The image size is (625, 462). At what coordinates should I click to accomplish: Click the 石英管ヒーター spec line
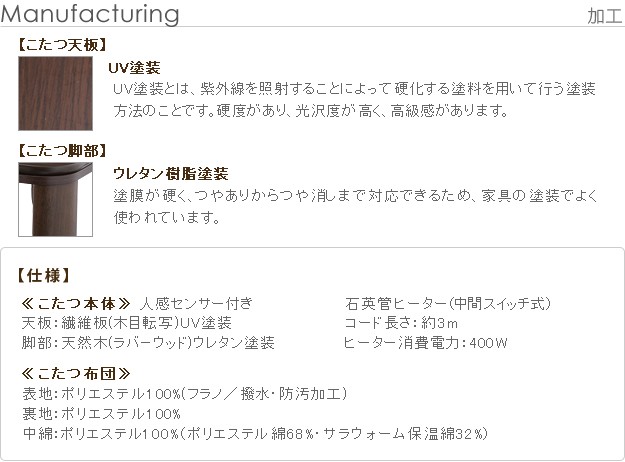[447, 303]
